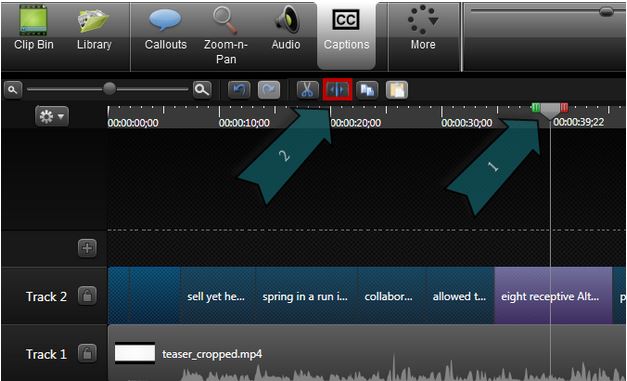Open the timeline settings gear dropdown

[52, 116]
